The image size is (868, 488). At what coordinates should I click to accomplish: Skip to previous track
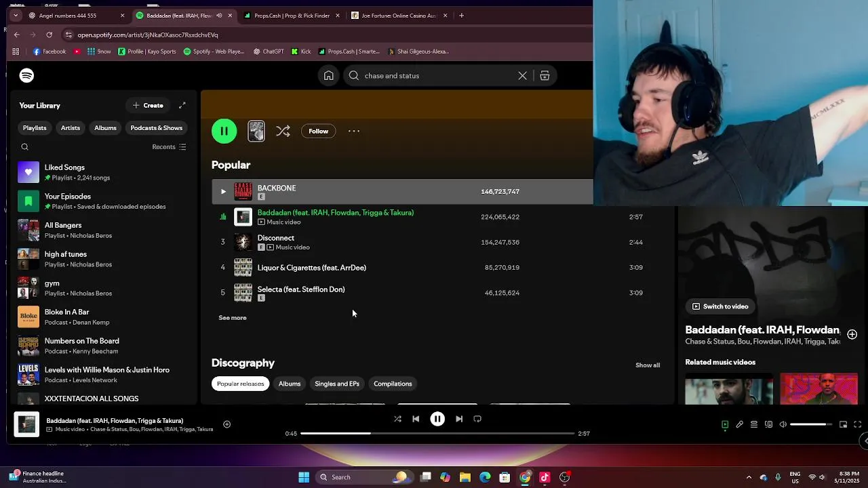click(x=416, y=420)
